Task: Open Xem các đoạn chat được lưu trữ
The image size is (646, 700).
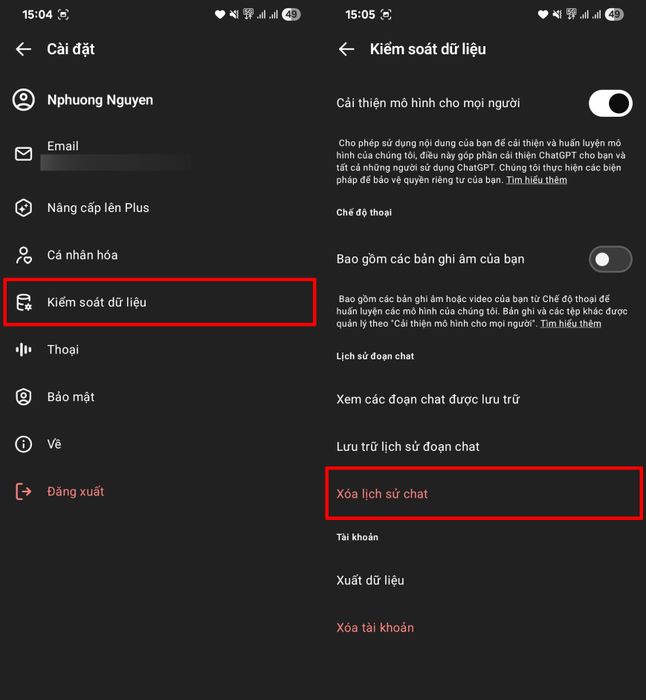Action: [427, 400]
